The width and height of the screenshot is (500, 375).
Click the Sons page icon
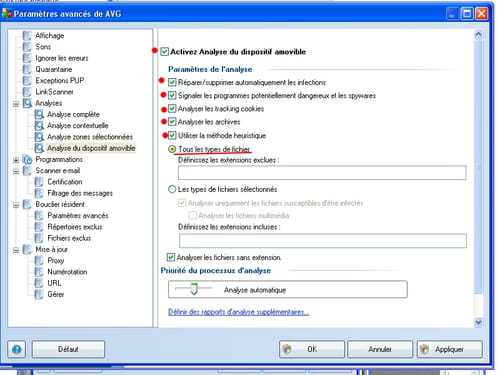pos(27,47)
